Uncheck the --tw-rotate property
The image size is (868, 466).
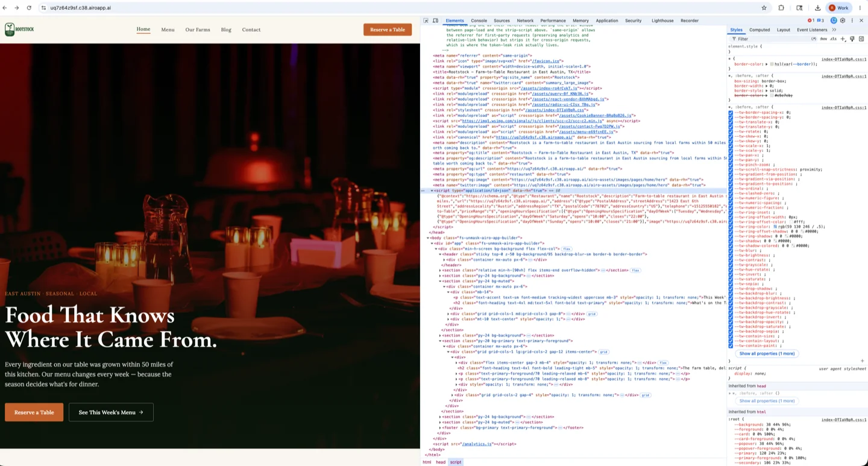731,131
